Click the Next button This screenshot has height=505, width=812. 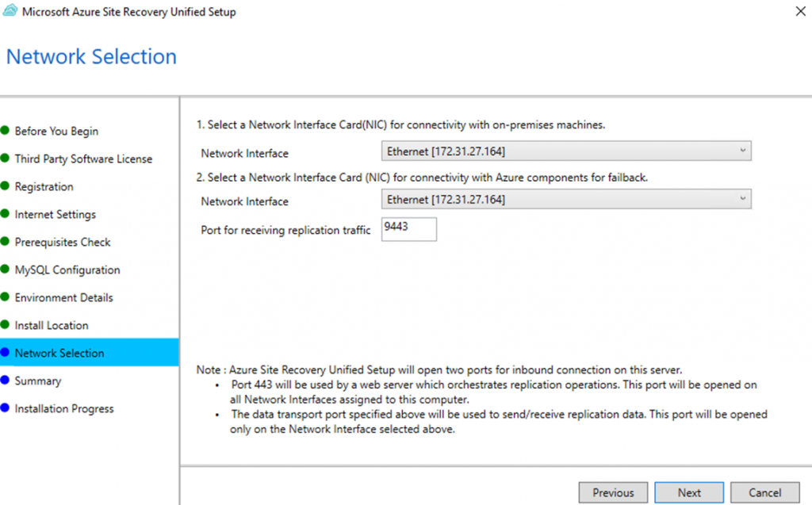[x=689, y=492]
